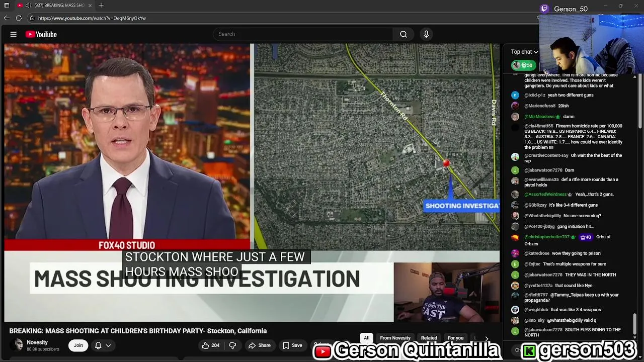The image size is (644, 362).
Task: Mute tab via speaker icon
Action: coord(28,5)
